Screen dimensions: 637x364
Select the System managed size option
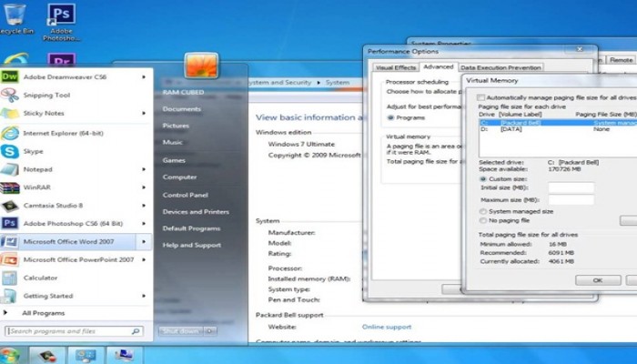click(x=482, y=211)
